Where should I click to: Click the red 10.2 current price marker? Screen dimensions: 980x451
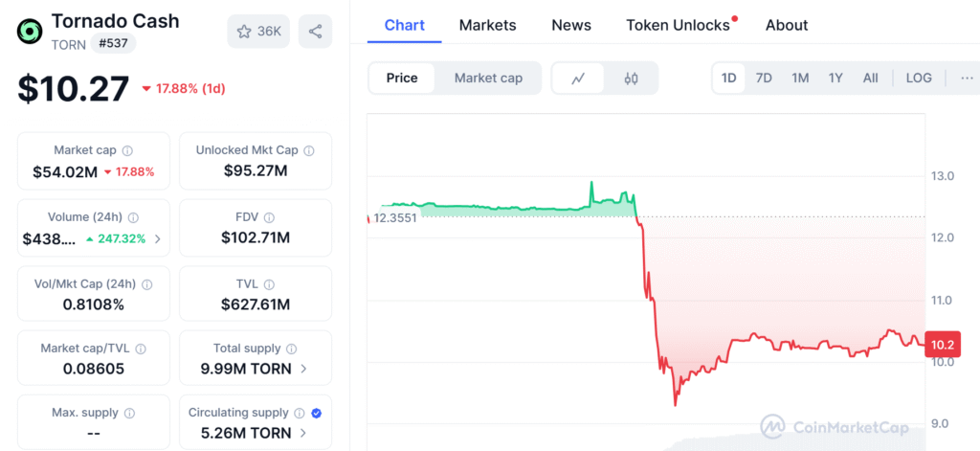pos(942,346)
